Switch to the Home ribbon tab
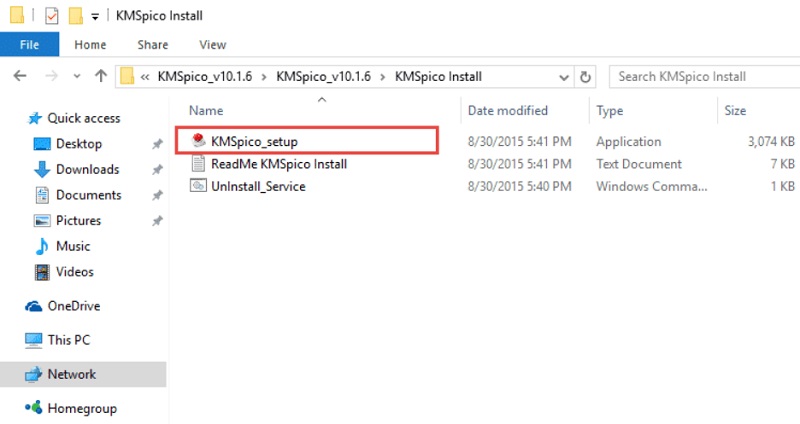The height and width of the screenshot is (424, 800). [90, 45]
